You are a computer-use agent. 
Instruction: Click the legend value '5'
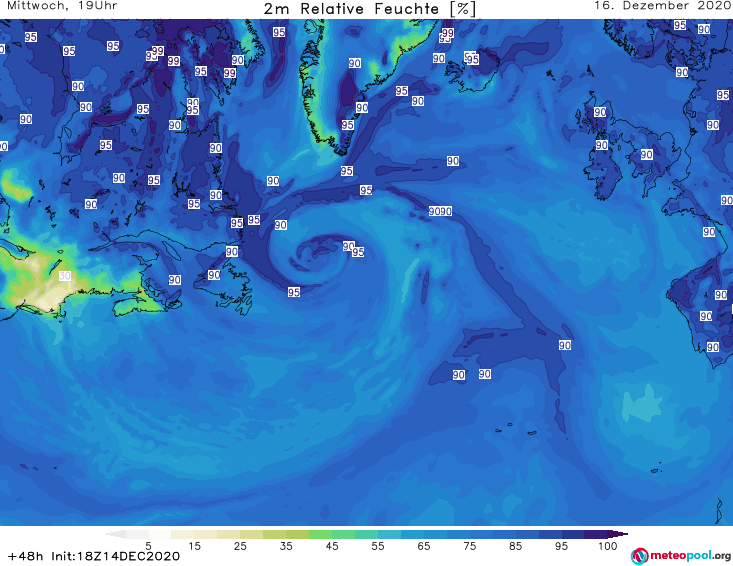click(x=148, y=546)
